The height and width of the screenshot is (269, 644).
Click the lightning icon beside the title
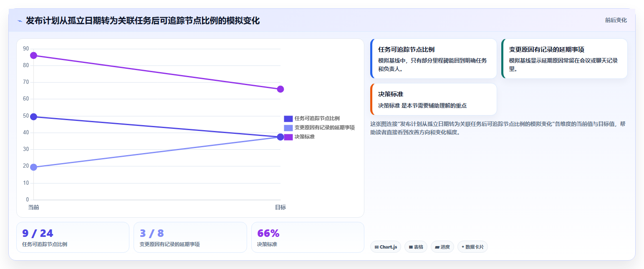[20, 21]
